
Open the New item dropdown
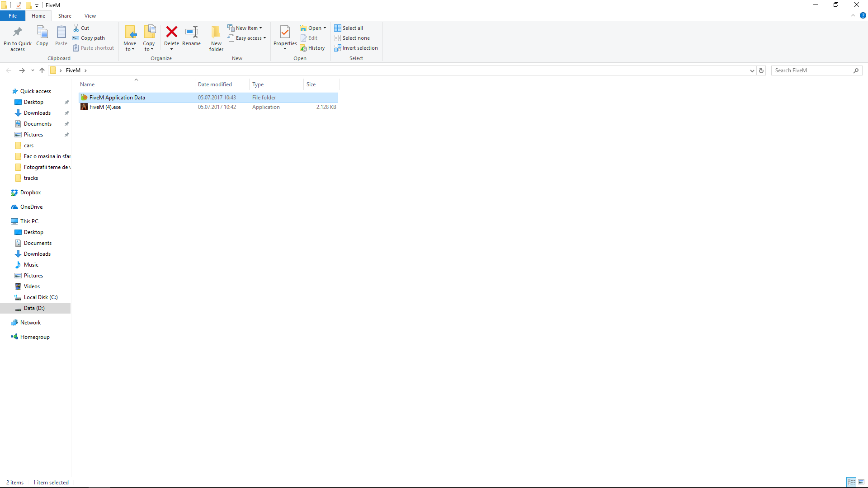click(x=245, y=28)
